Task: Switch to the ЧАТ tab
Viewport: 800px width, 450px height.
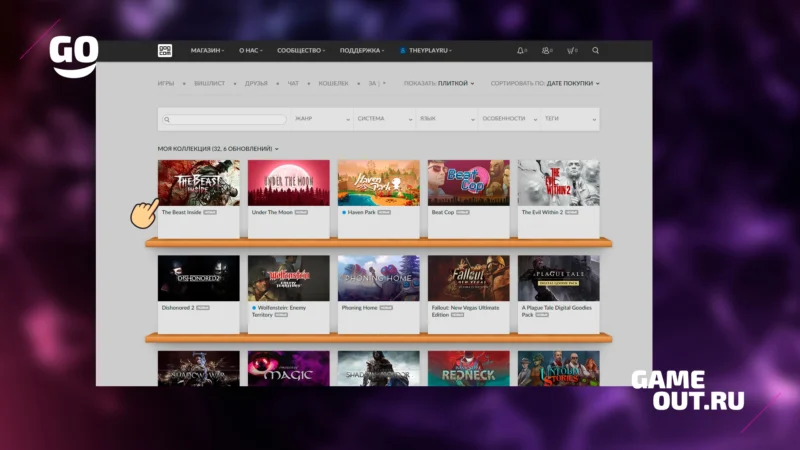Action: [293, 83]
